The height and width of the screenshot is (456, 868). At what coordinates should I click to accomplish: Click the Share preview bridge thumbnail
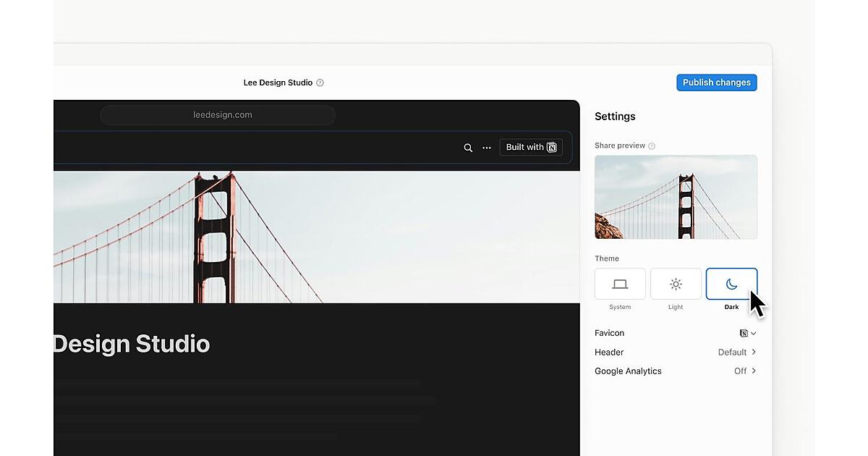[x=676, y=197]
